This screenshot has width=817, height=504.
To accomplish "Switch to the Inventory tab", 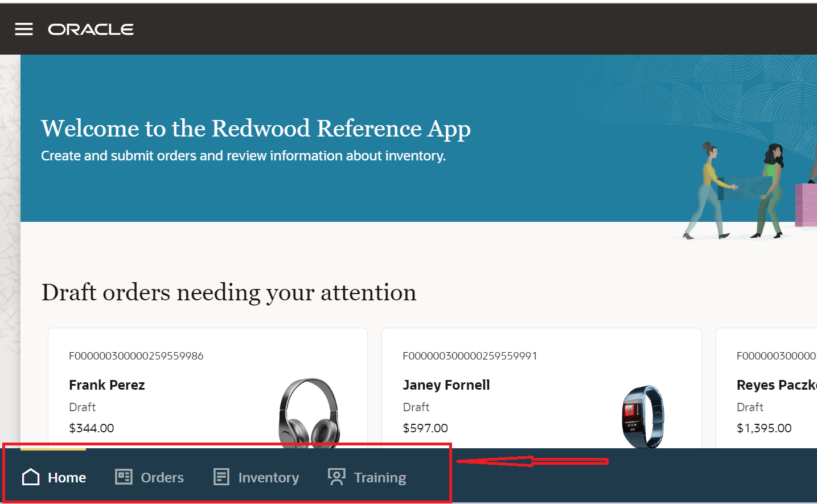I will click(256, 477).
